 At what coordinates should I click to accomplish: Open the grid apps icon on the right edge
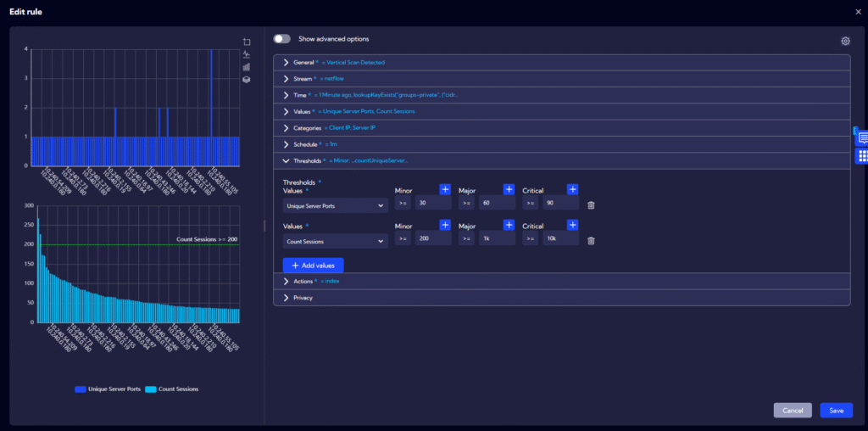click(x=863, y=156)
